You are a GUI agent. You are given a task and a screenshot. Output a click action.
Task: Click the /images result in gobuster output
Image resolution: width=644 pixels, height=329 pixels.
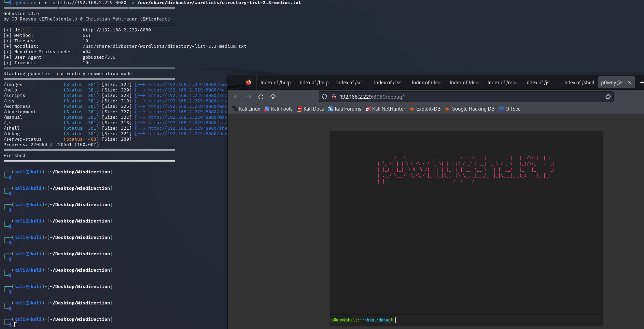coord(13,85)
